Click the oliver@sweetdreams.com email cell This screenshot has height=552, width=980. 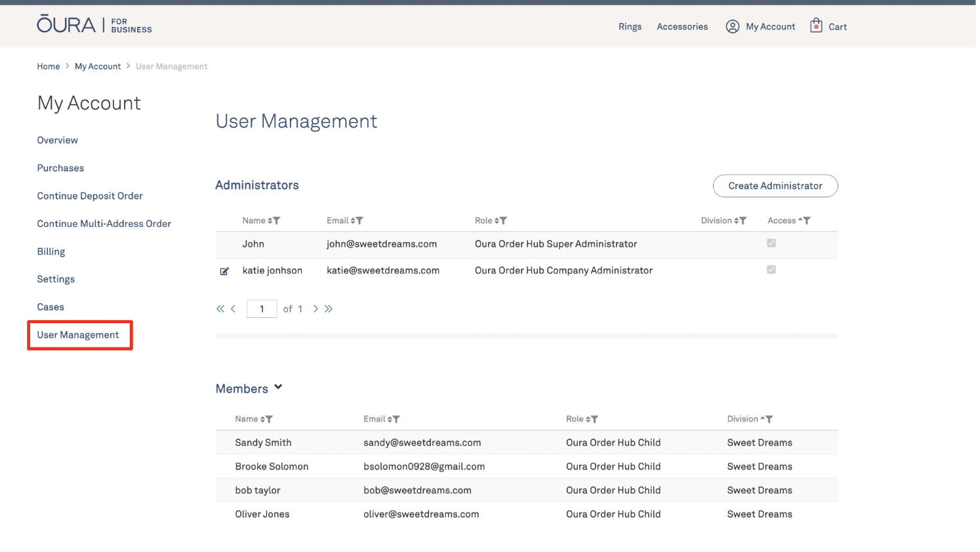click(x=421, y=515)
